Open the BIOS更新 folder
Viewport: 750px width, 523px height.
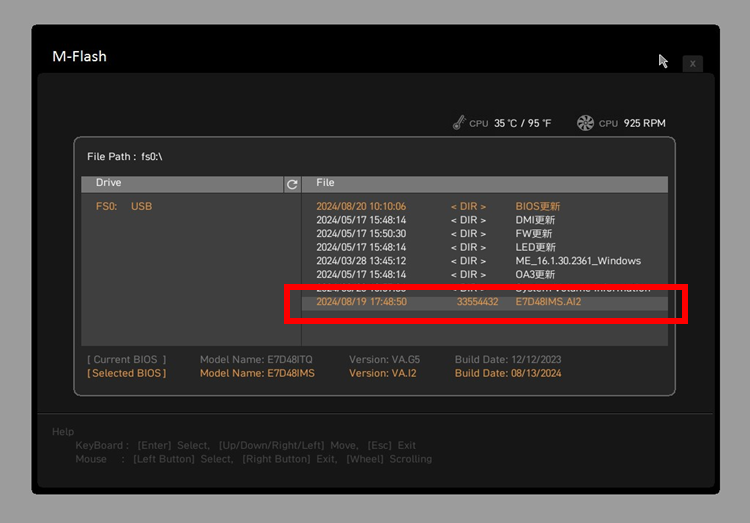pyautogui.click(x=537, y=206)
